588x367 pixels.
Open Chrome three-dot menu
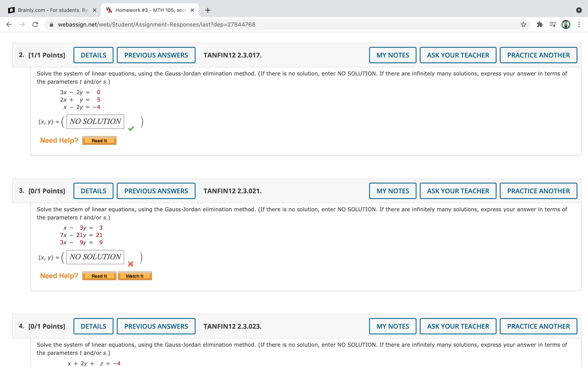(x=579, y=24)
